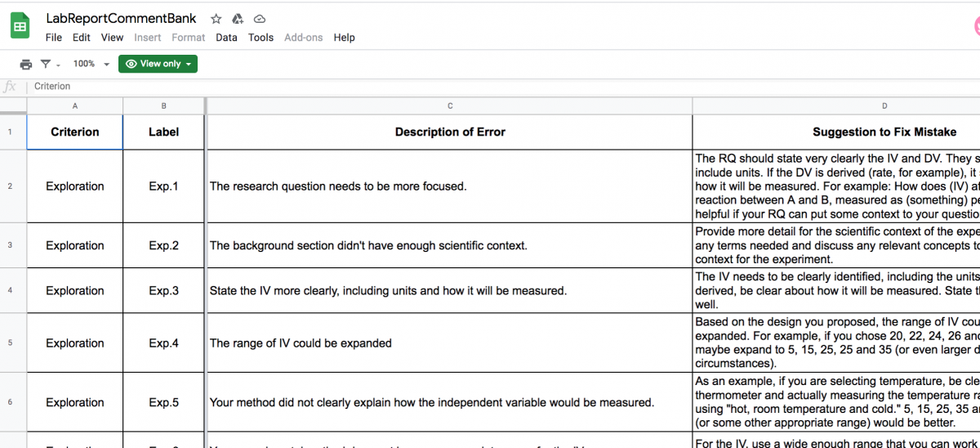
Task: Select the Exp.5 label cell
Action: 163,402
